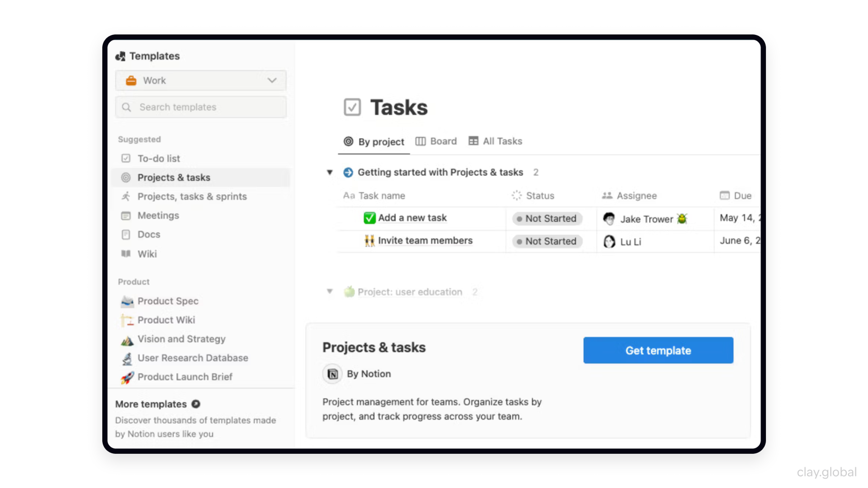
Task: Open the Work category dropdown
Action: (x=201, y=80)
